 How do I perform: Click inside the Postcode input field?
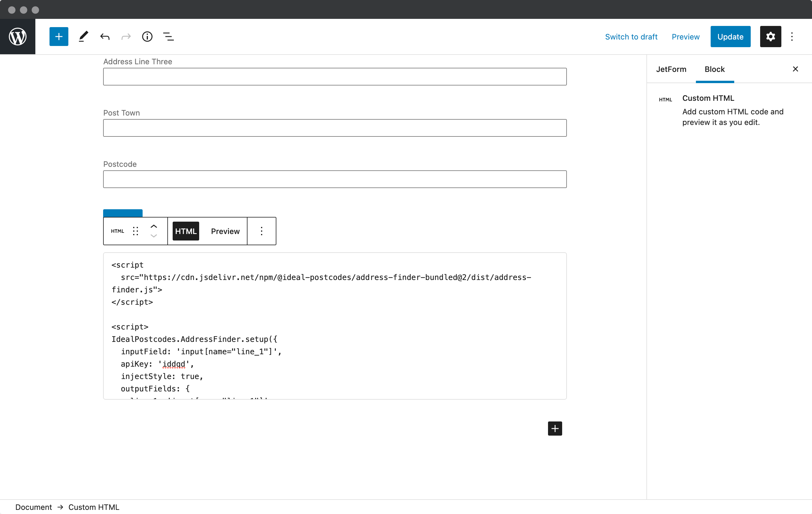[334, 179]
